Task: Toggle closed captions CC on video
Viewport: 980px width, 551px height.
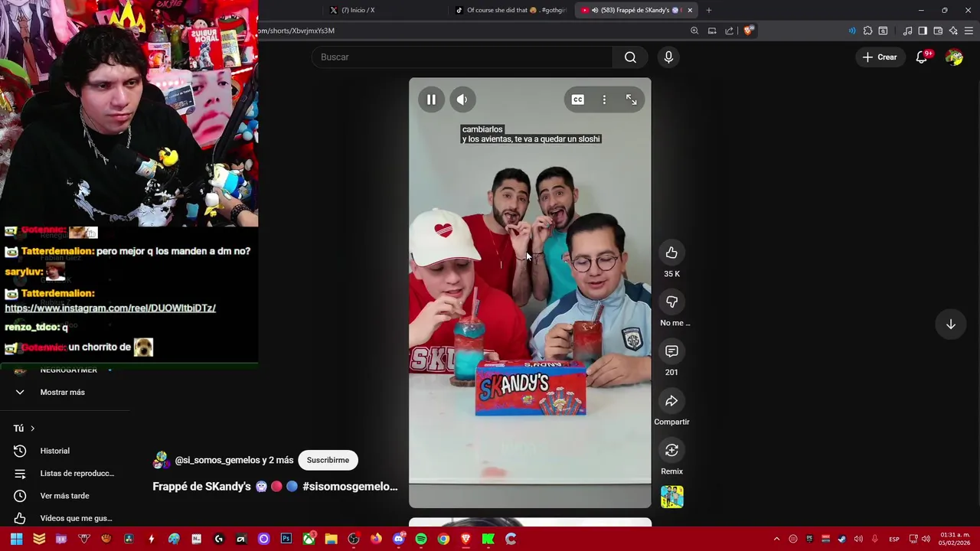Action: pyautogui.click(x=578, y=99)
